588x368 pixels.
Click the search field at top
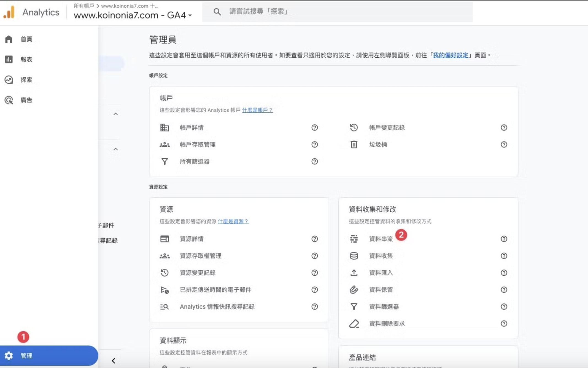click(337, 12)
